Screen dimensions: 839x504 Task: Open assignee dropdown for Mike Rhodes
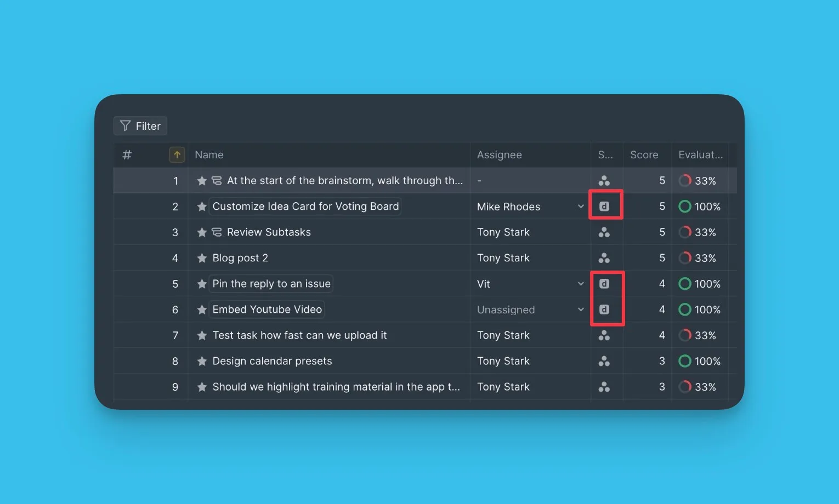click(580, 207)
